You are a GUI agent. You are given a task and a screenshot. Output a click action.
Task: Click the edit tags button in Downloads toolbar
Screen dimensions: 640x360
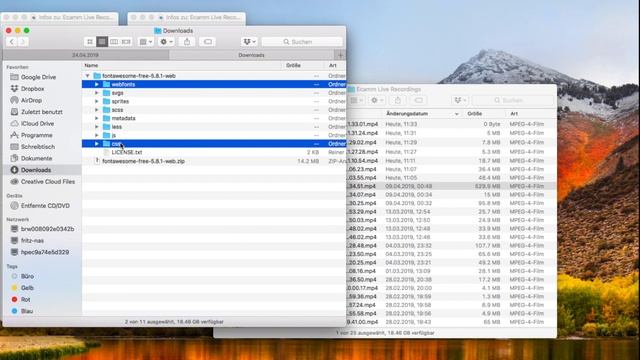207,42
